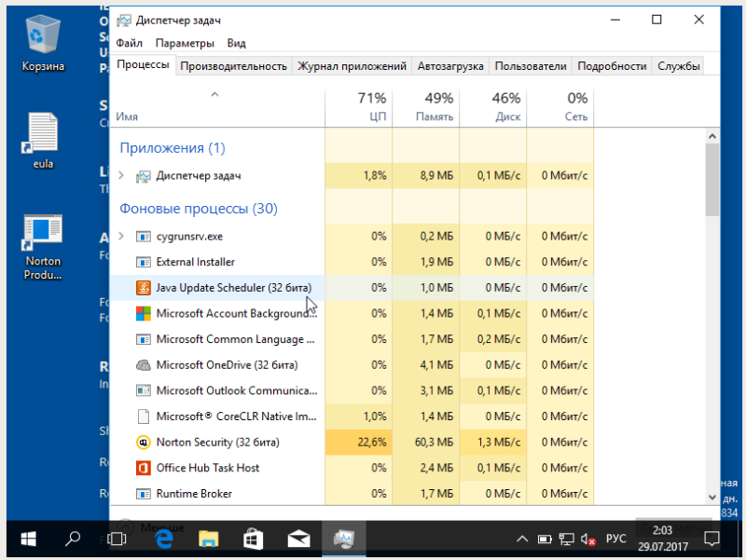This screenshot has height=560, width=746.
Task: Open File Explorer from taskbar
Action: coord(208,539)
